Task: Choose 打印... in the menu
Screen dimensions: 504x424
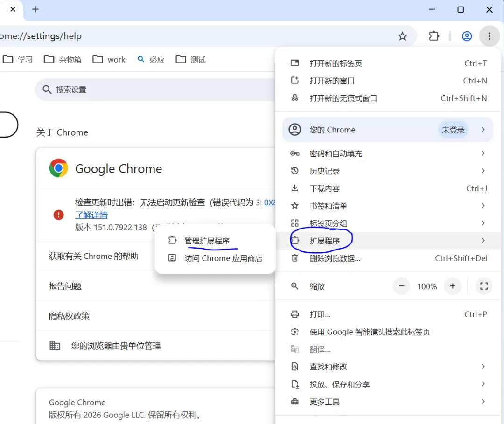Action: (x=388, y=314)
